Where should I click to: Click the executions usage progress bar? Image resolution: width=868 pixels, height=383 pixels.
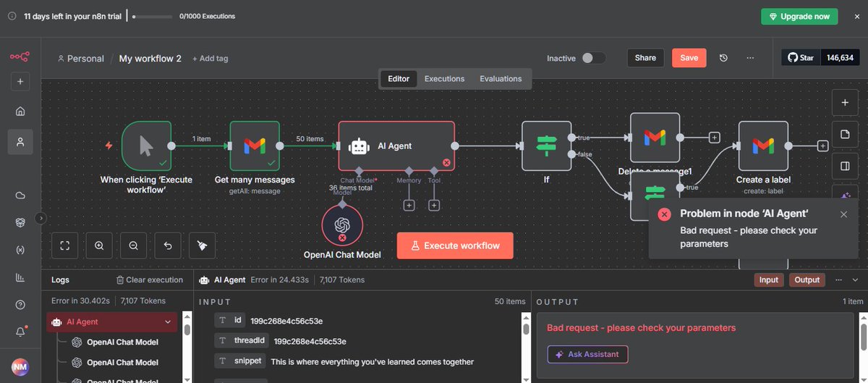pyautogui.click(x=152, y=16)
